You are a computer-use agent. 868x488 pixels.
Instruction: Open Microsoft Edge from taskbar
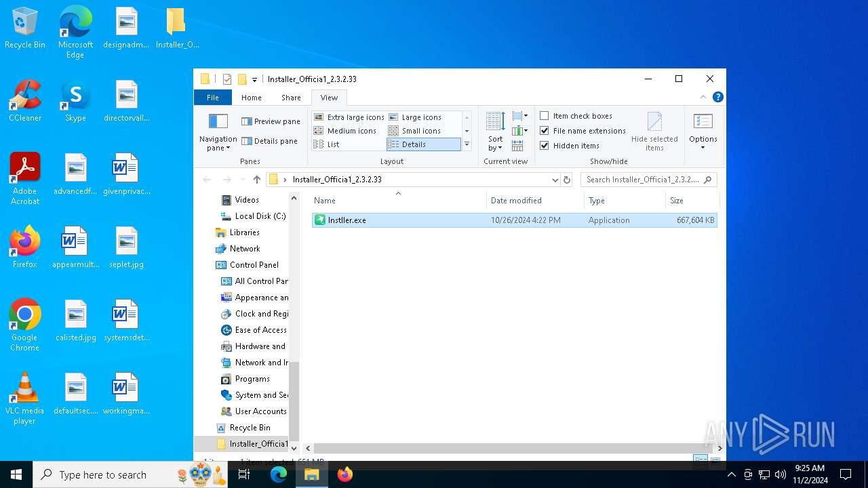click(279, 474)
